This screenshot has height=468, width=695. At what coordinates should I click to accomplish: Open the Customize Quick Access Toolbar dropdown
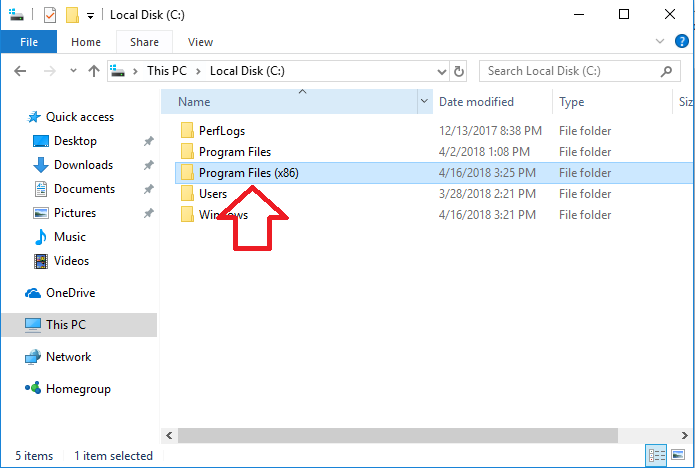(x=90, y=16)
